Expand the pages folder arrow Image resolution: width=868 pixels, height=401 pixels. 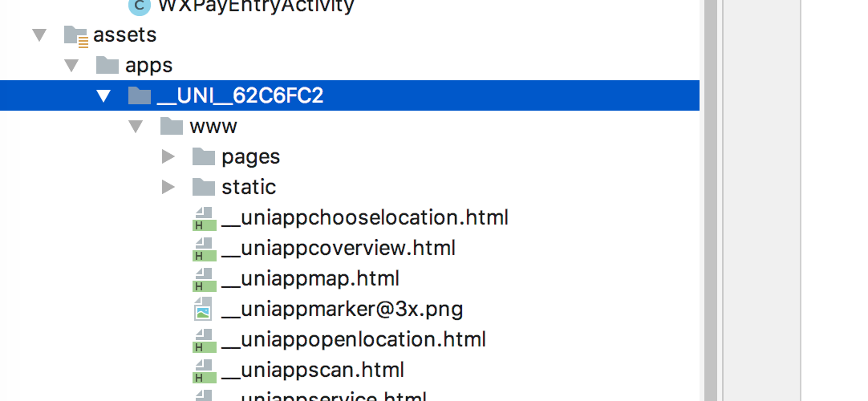click(x=168, y=156)
